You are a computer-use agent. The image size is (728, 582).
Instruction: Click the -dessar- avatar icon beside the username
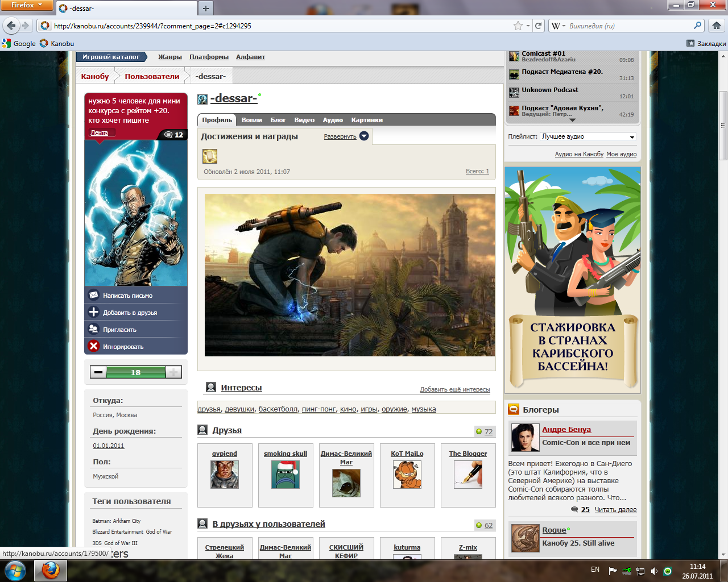coord(202,99)
